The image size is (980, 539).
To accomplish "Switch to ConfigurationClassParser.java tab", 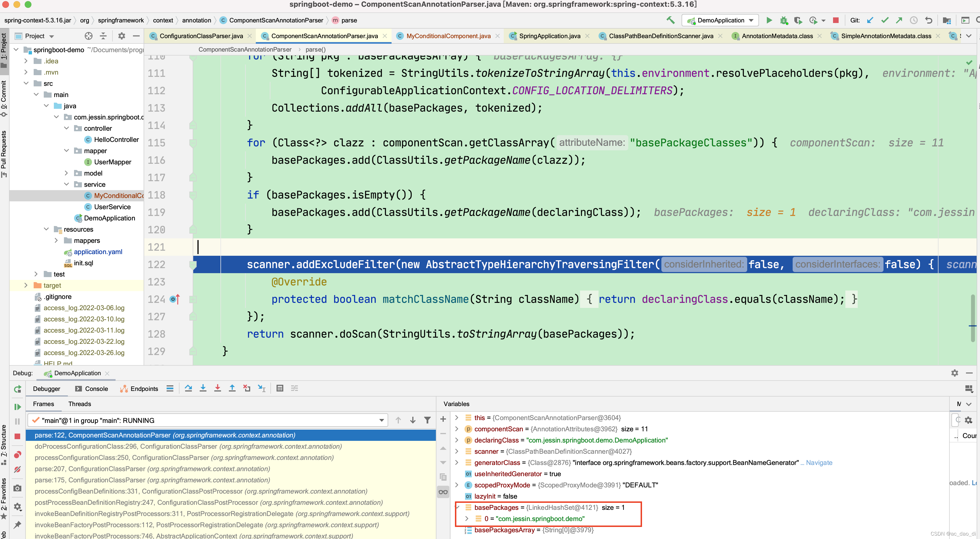I will tap(201, 36).
